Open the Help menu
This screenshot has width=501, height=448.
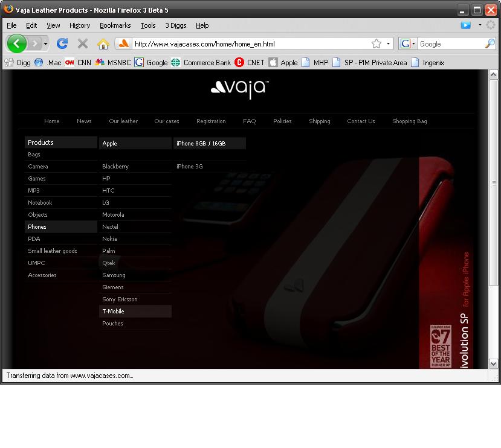202,25
